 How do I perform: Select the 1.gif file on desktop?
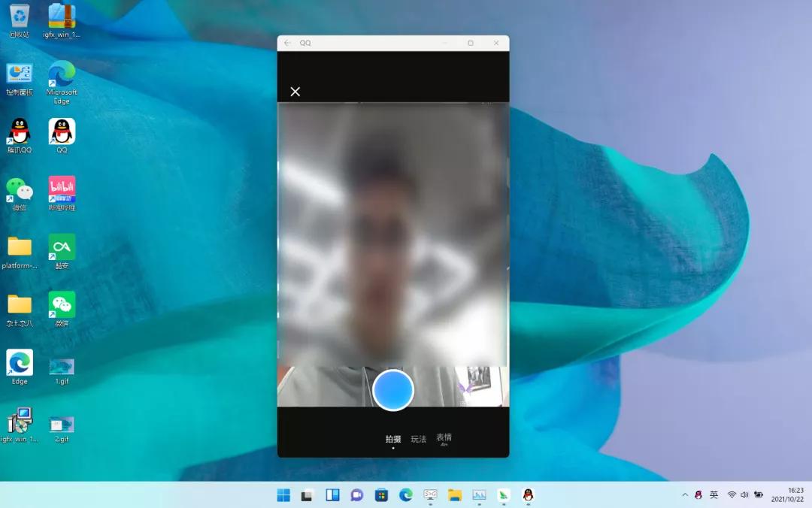(x=62, y=367)
